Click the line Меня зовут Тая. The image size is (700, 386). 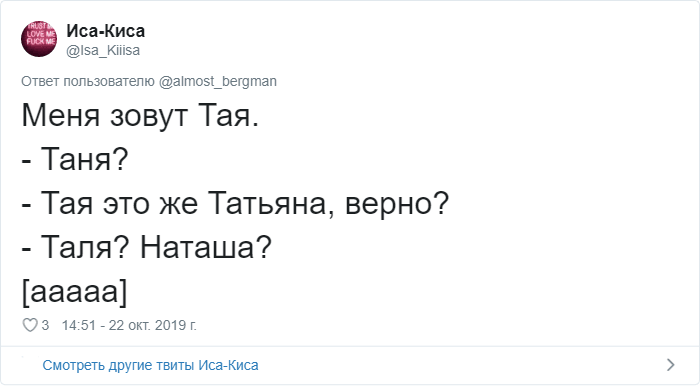[140, 116]
